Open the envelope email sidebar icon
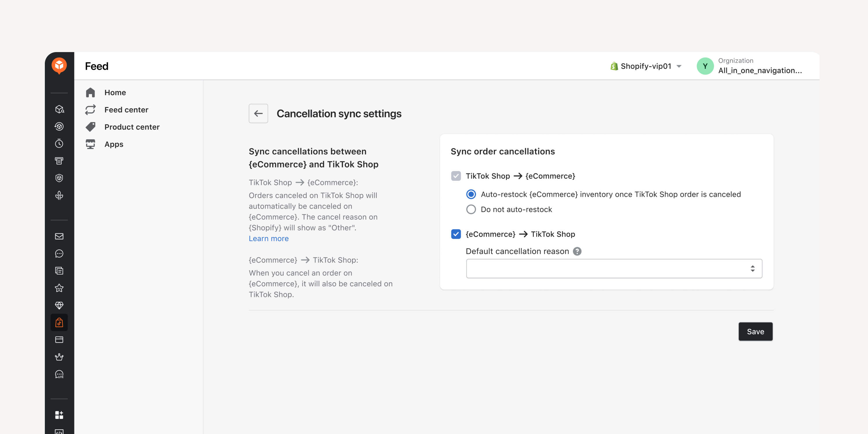 59,236
